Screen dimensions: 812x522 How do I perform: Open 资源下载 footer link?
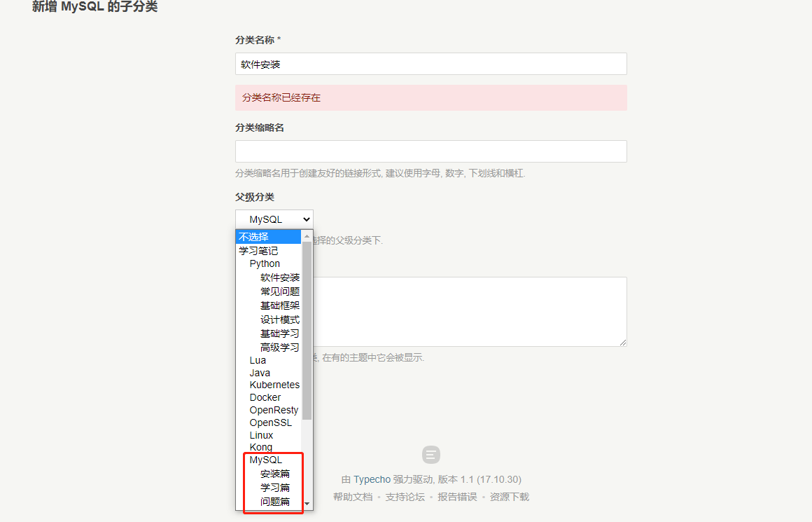[510, 497]
